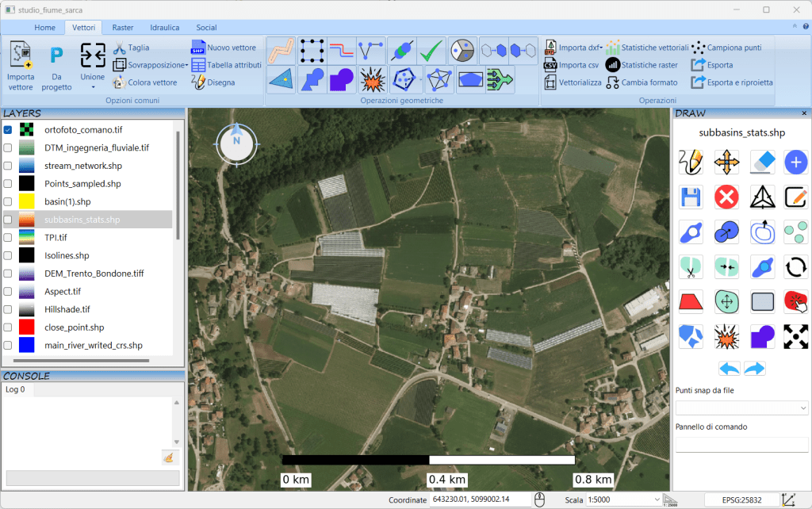Viewport: 812px width, 509px height.
Task: Click Disegna button
Action: pyautogui.click(x=213, y=82)
